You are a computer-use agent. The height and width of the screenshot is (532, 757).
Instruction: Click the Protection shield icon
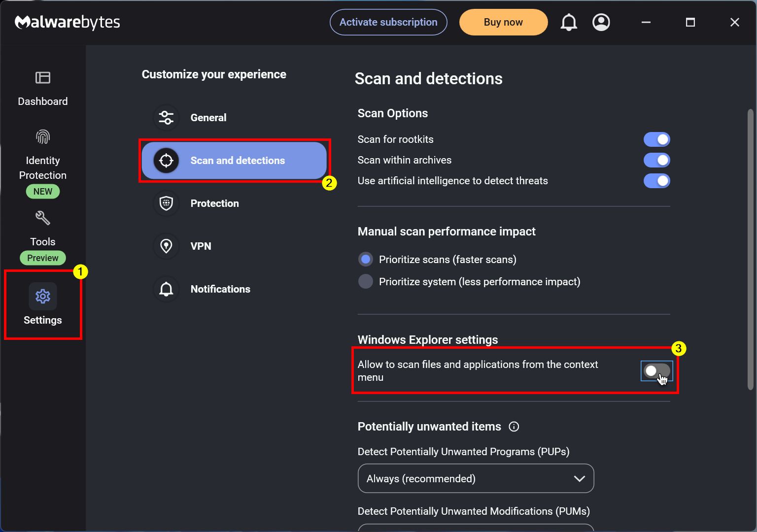click(x=166, y=203)
